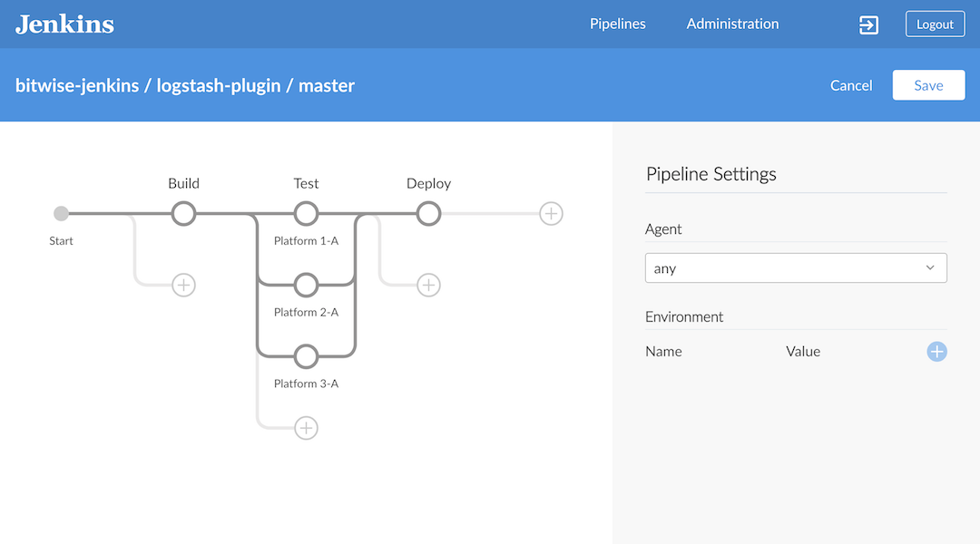980x544 pixels.
Task: Click the Build stage node
Action: pos(183,214)
